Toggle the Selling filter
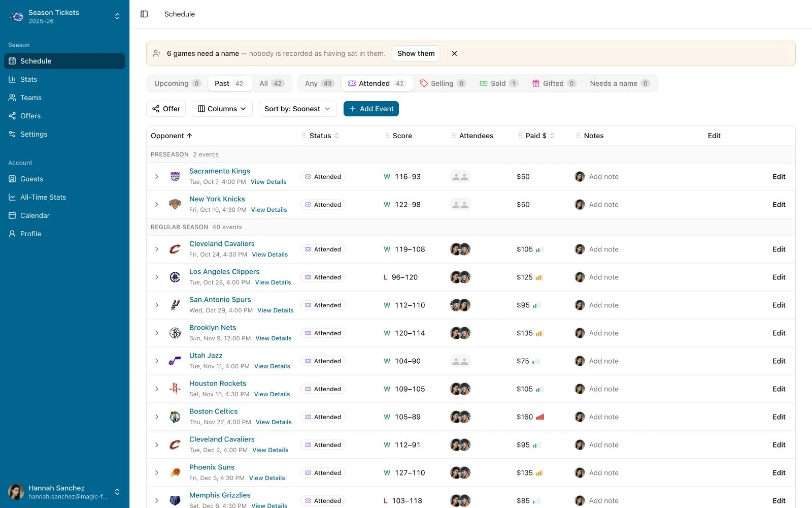 (x=443, y=83)
